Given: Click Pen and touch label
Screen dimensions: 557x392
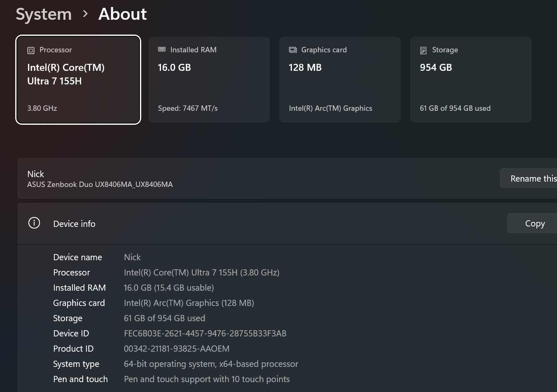Looking at the screenshot, I should (x=80, y=379).
